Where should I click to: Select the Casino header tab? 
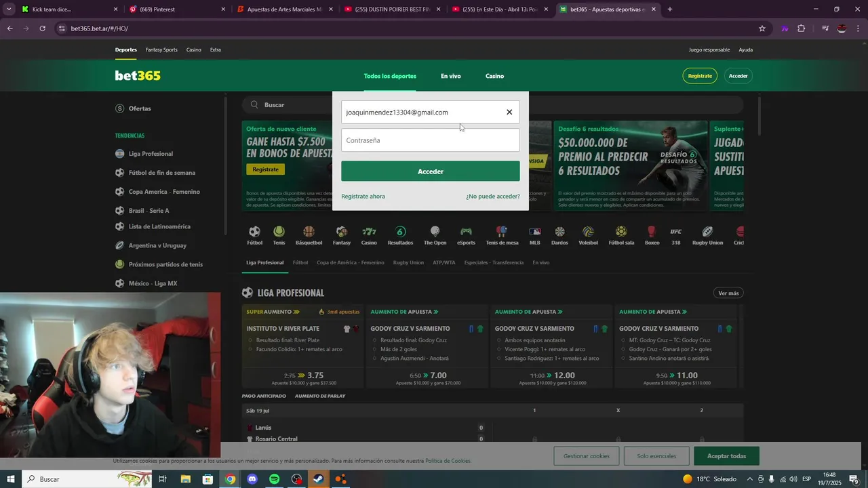[494, 76]
